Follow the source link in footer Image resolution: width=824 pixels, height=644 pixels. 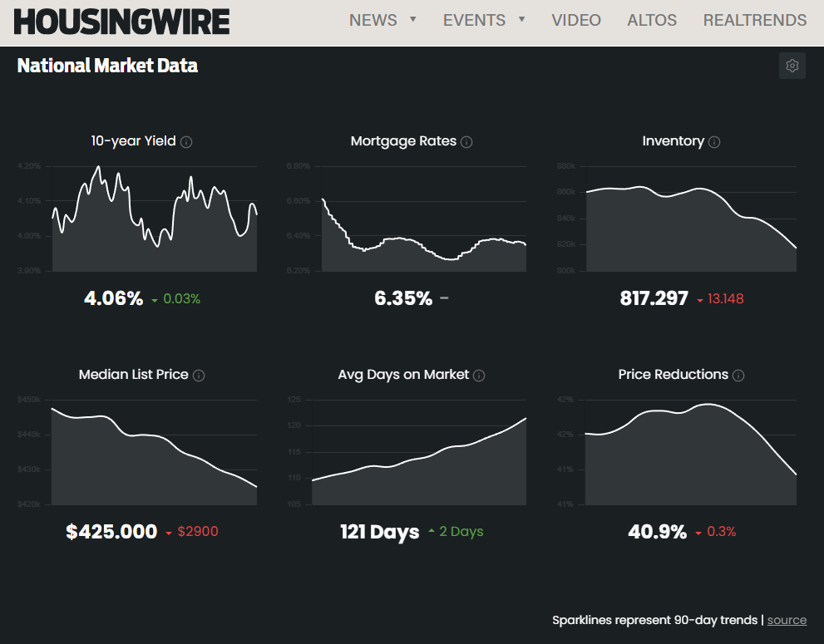coord(787,620)
